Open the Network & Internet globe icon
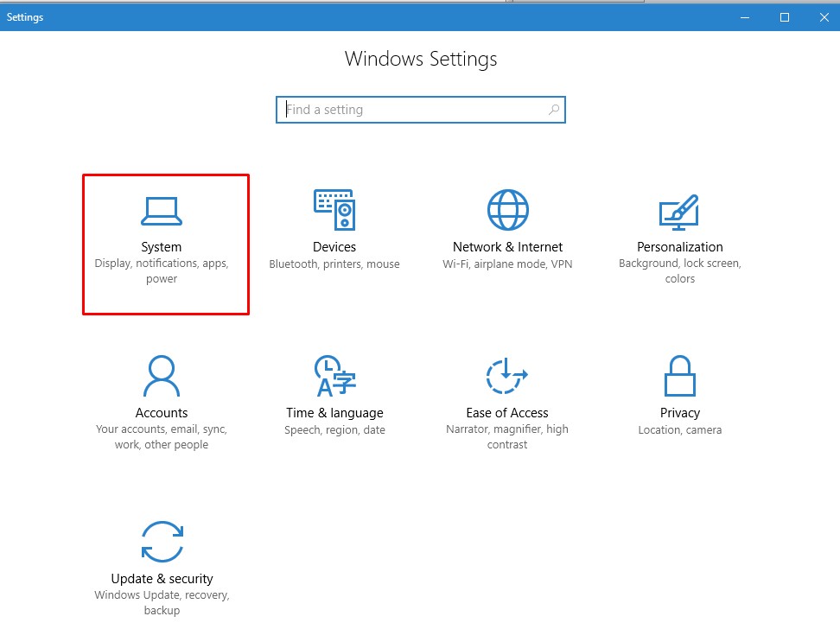Image resolution: width=840 pixels, height=629 pixels. (508, 209)
